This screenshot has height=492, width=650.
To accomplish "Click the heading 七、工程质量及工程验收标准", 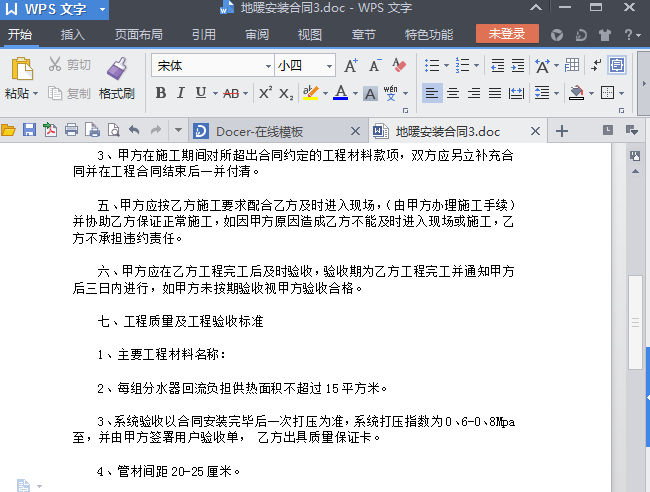I will (180, 321).
